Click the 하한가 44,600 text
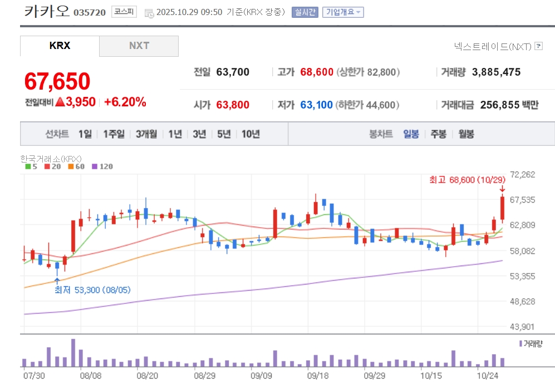 (x=367, y=105)
